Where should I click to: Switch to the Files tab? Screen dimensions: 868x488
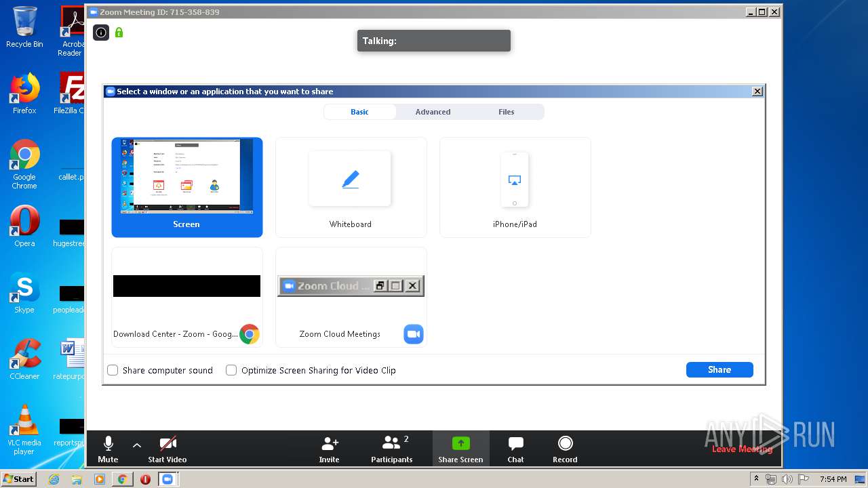coord(507,112)
